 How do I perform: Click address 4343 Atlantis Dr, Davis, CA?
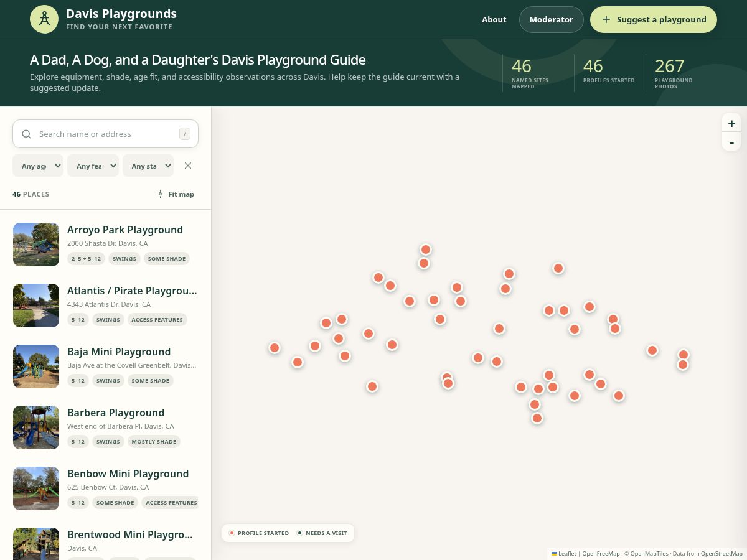point(109,304)
